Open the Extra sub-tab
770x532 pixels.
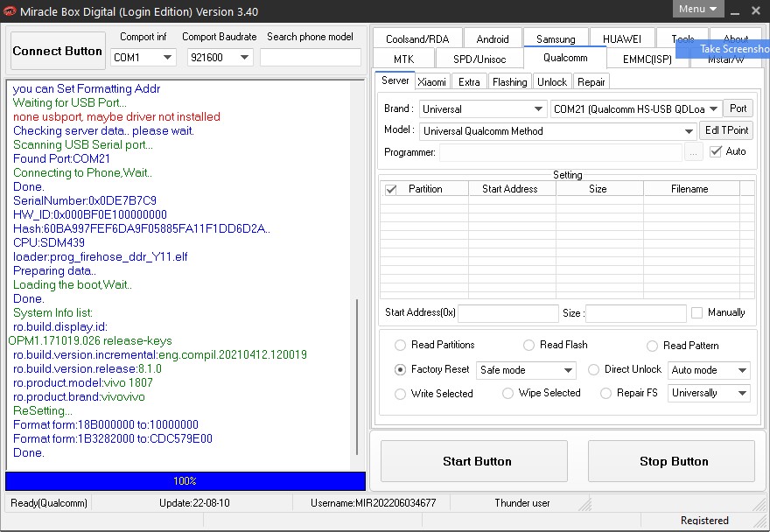pyautogui.click(x=469, y=81)
